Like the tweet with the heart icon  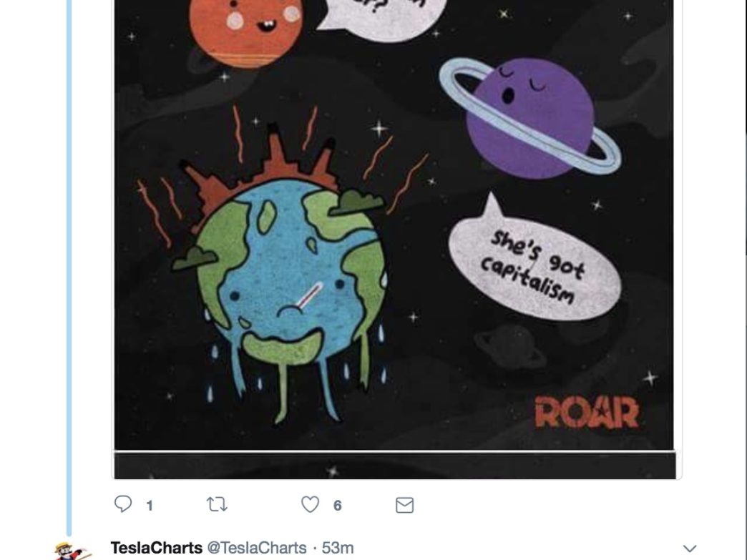pyautogui.click(x=310, y=504)
